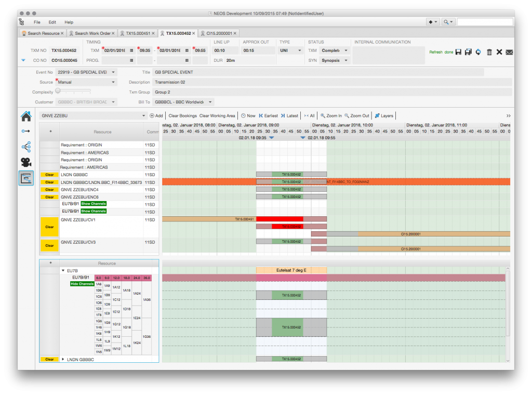Screen dimensions: 532x395
Task: Switch to the TX15.000451 tab
Action: click(138, 33)
